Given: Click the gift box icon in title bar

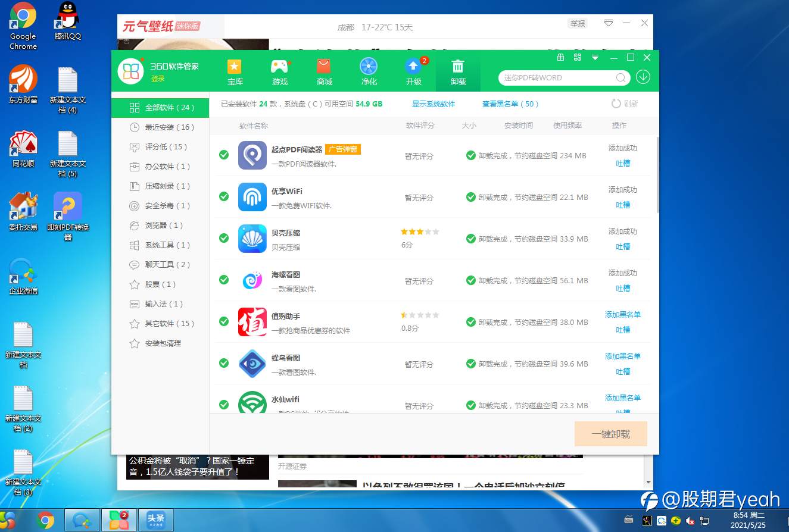Looking at the screenshot, I should tap(560, 58).
